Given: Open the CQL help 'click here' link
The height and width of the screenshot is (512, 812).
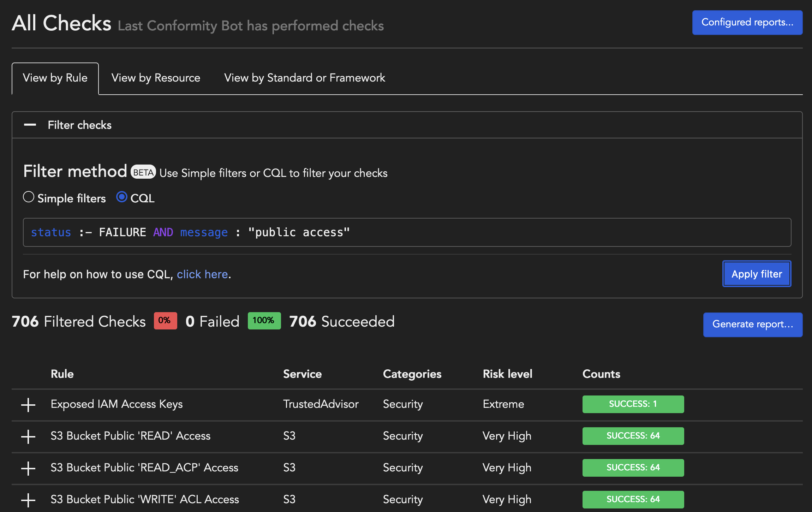Looking at the screenshot, I should [202, 274].
